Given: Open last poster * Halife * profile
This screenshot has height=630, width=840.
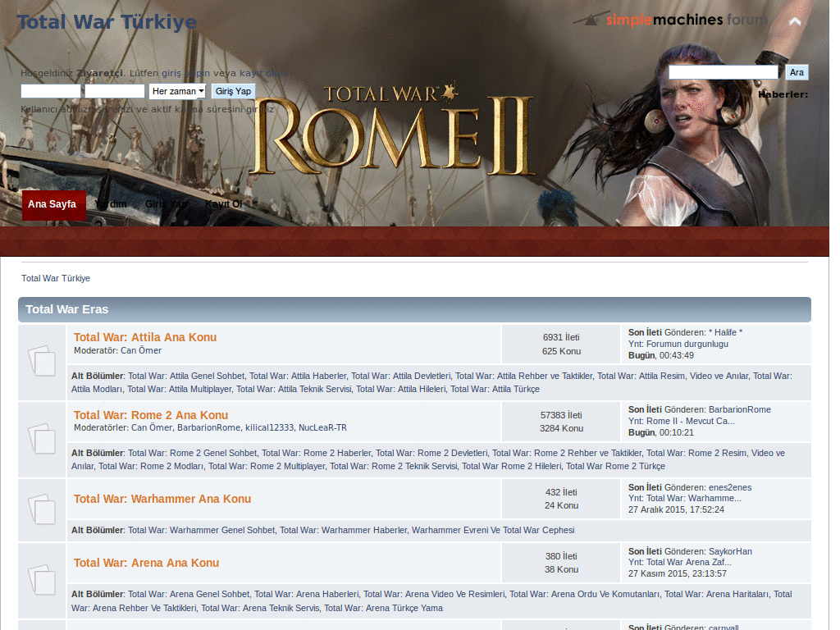Looking at the screenshot, I should pyautogui.click(x=725, y=332).
